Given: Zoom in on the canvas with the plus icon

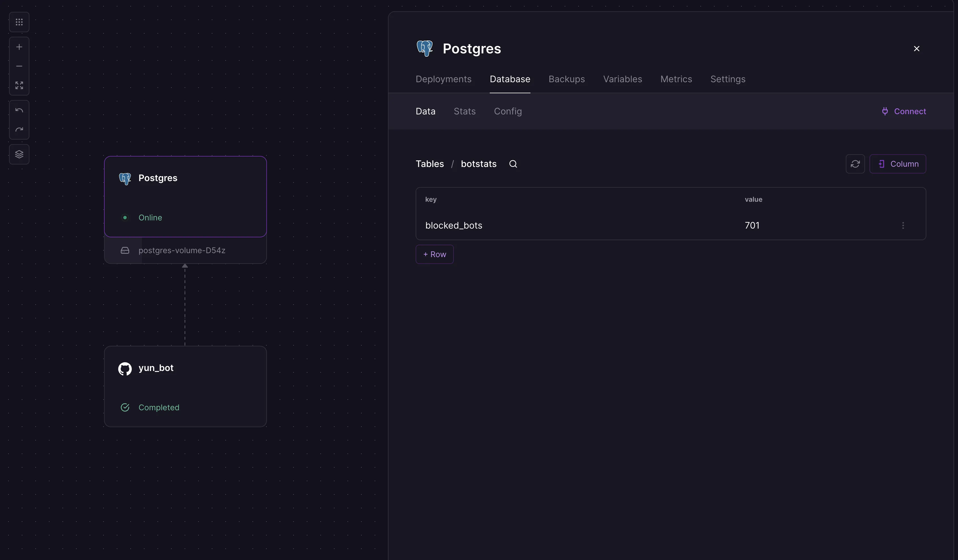Looking at the screenshot, I should 19,47.
